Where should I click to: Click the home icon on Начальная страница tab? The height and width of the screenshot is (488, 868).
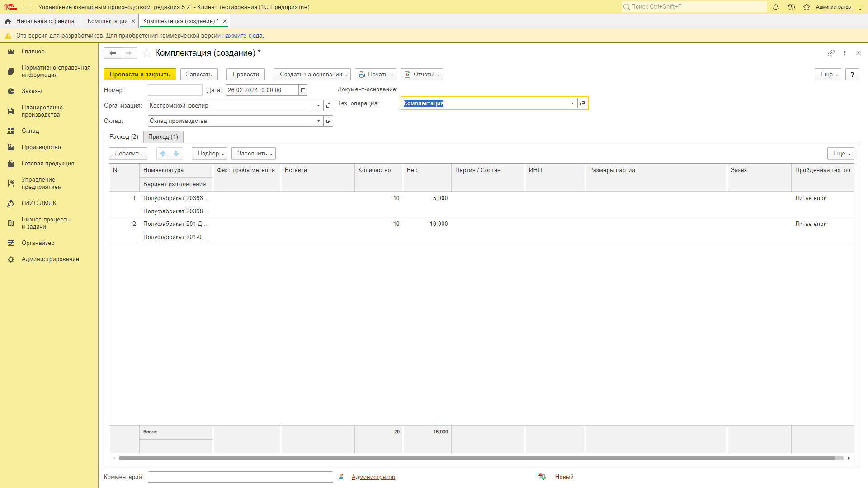[x=8, y=21]
